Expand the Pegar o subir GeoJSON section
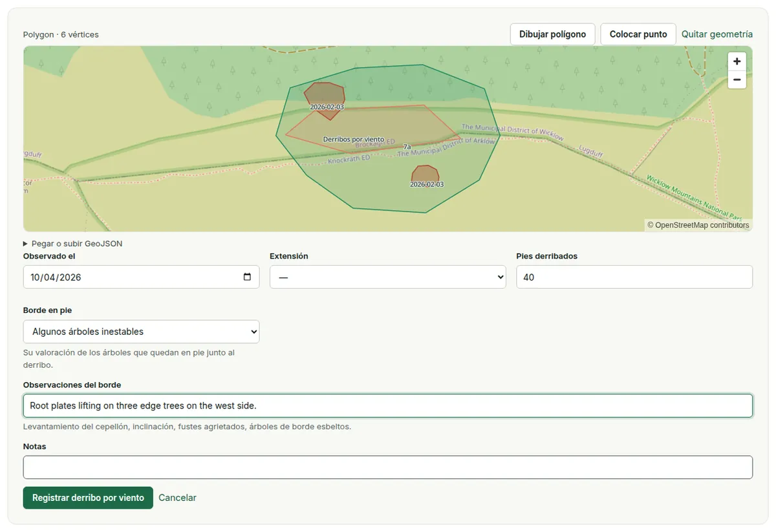 [x=72, y=244]
